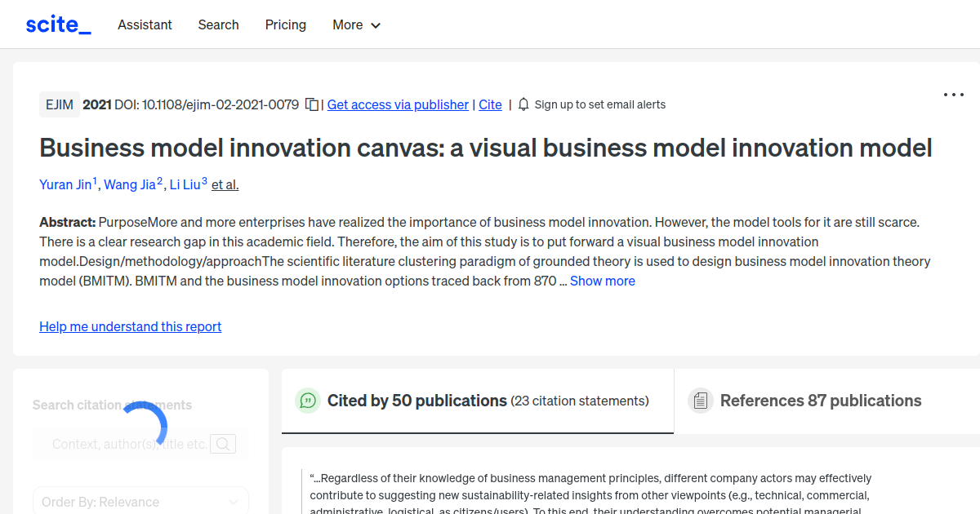
Task: Open Help me understand this report
Action: [130, 326]
